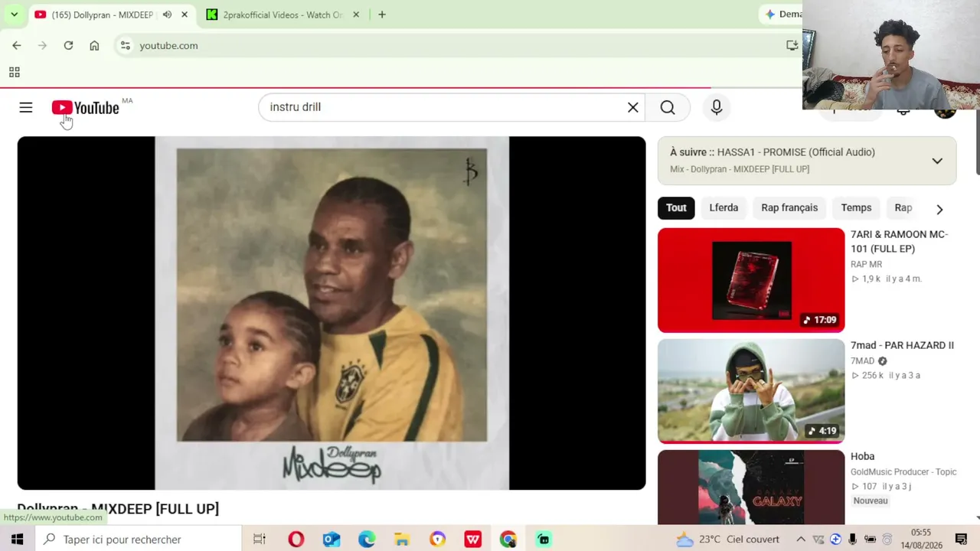Clear the YouTube search query
This screenshot has width=980, height=551.
coord(633,108)
